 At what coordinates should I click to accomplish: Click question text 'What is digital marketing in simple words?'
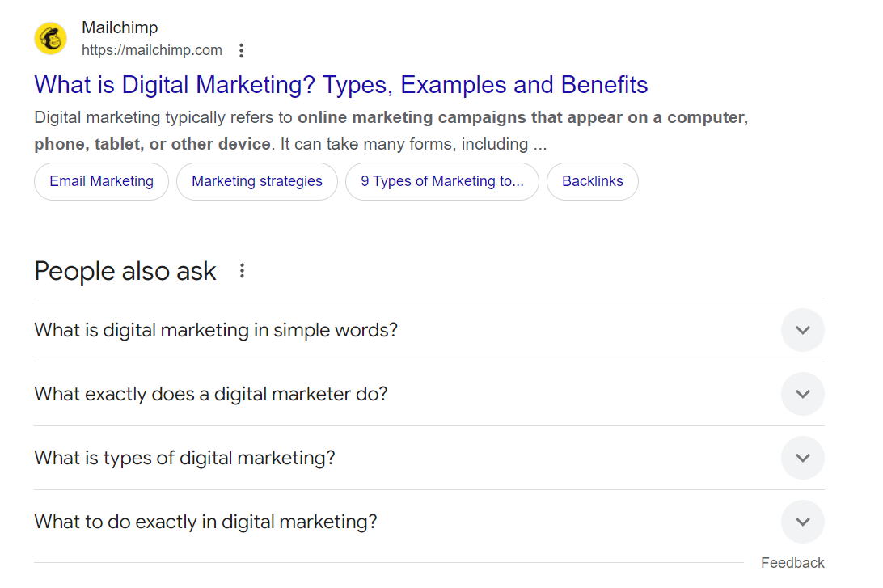(216, 330)
